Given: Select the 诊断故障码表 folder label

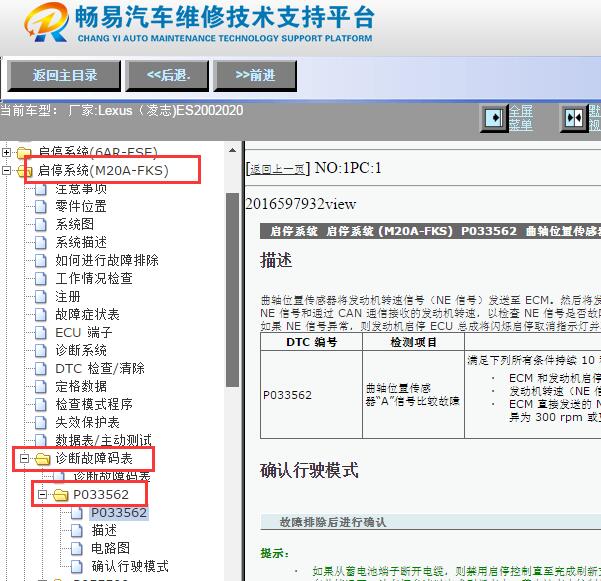Looking at the screenshot, I should coord(94,458).
